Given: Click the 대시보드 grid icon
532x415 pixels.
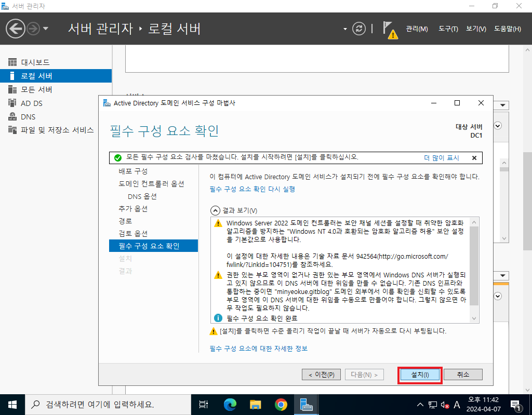Looking at the screenshot, I should pyautogui.click(x=12, y=62).
